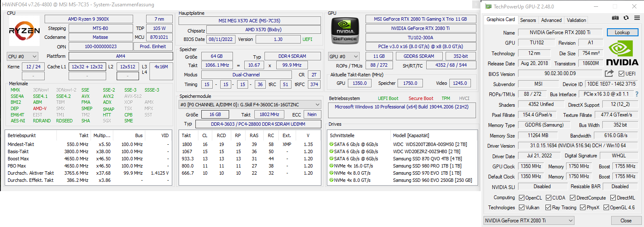This screenshot has width=644, height=227.
Task: Switch to the Graphics Card tab
Action: [x=501, y=19]
